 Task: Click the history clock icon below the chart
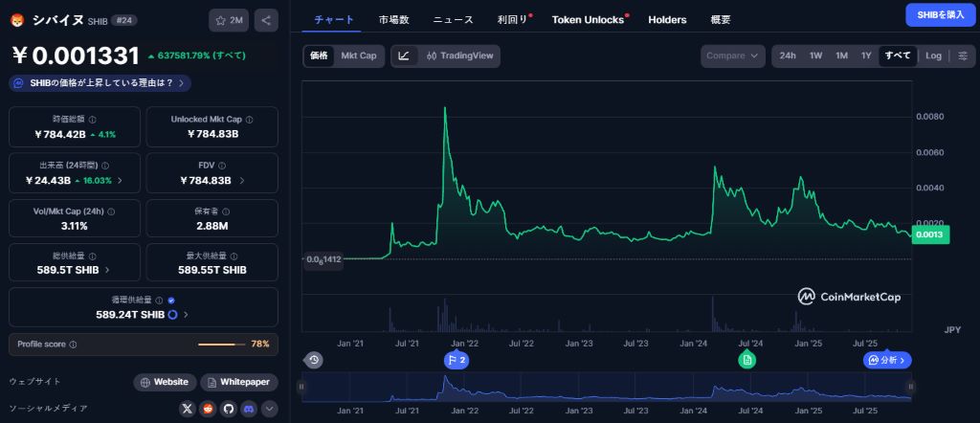tap(315, 360)
